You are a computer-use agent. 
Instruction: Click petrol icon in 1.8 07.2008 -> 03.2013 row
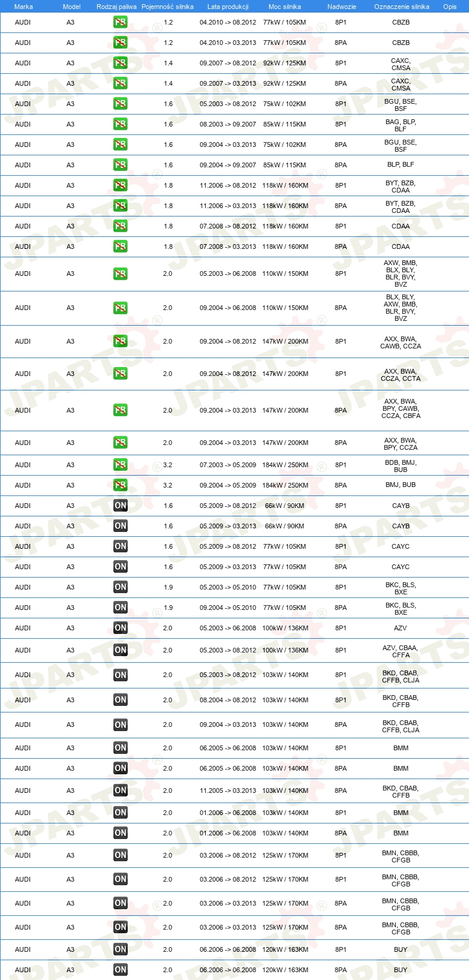(x=120, y=246)
